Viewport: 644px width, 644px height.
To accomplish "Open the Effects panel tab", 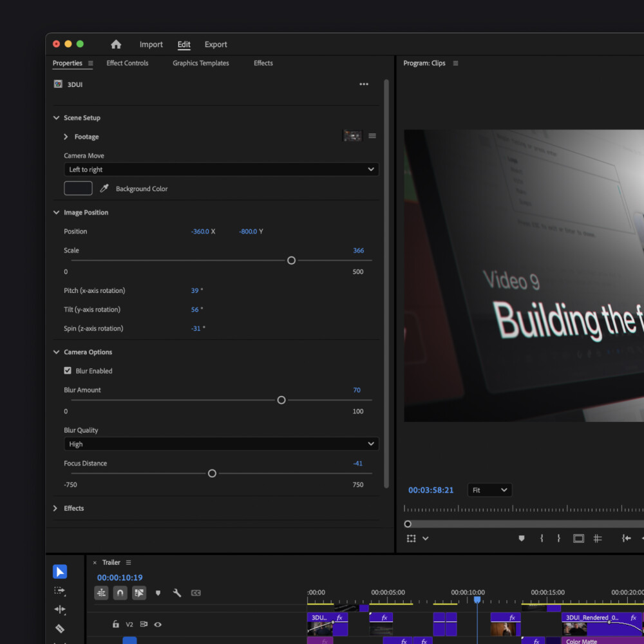I will pyautogui.click(x=263, y=63).
